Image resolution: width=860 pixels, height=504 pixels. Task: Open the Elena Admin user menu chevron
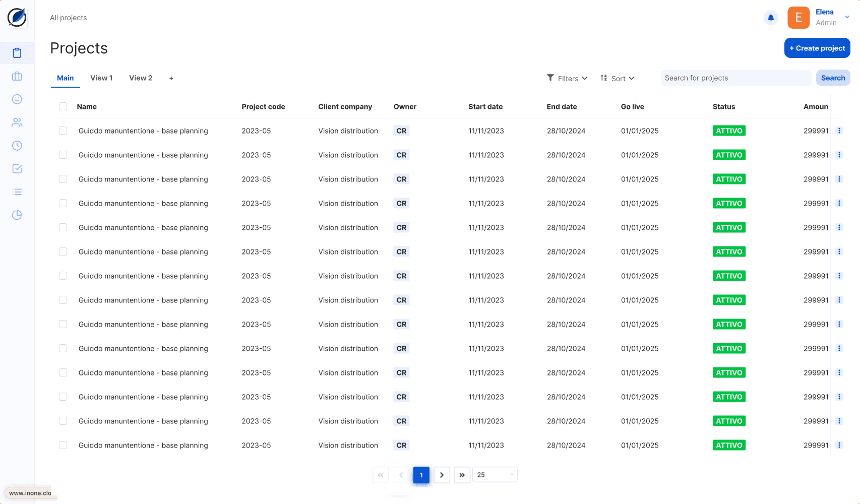coord(847,17)
